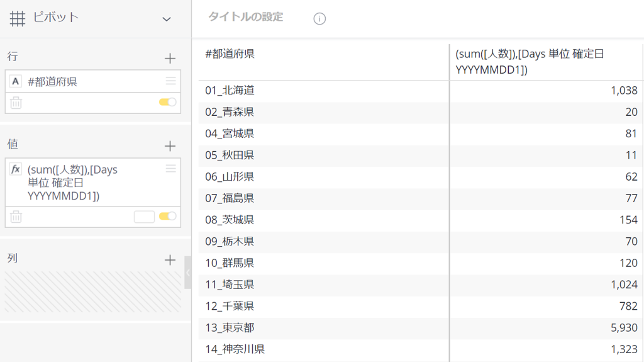Select the 13_東京都 row
This screenshot has width=644, height=362.
point(421,327)
